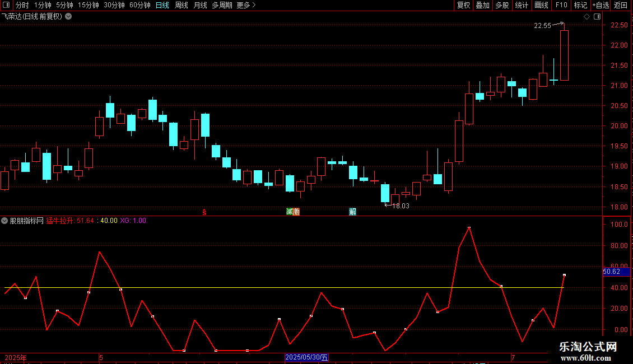Click the highlighted 2025/05/30/五 date label
Screen dimensions: 633x364
[306, 357]
